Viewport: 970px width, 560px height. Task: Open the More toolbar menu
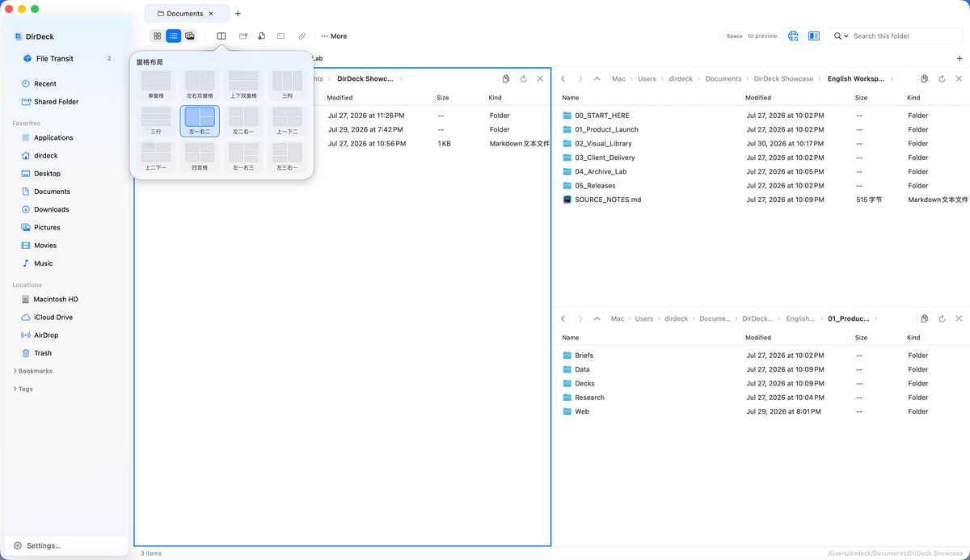(334, 36)
